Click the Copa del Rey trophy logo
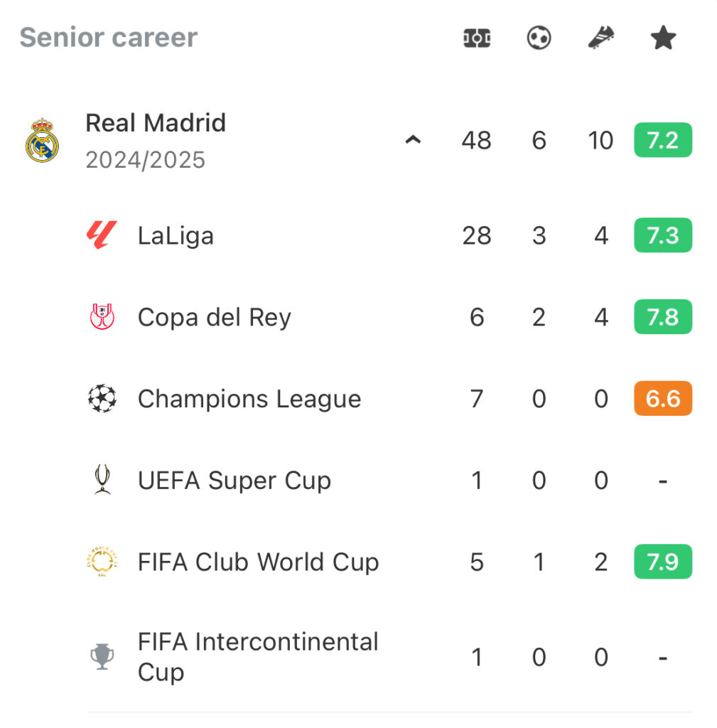The height and width of the screenshot is (728, 717). click(x=102, y=316)
